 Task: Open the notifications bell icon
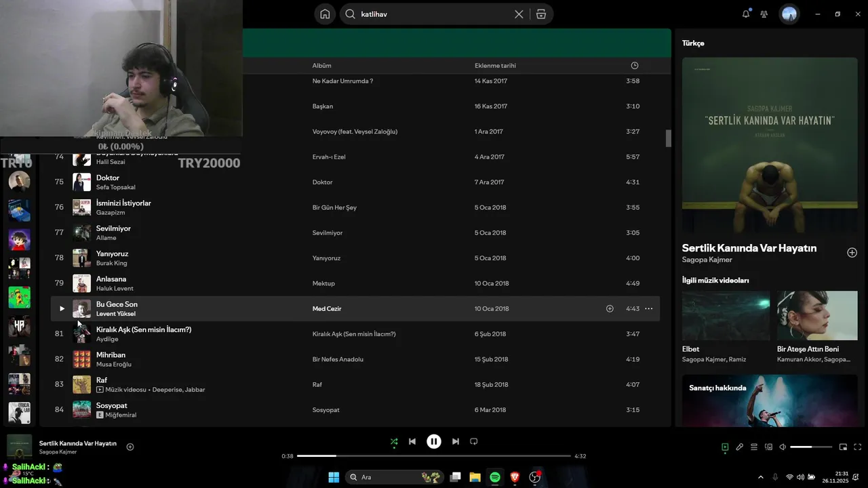pos(746,14)
